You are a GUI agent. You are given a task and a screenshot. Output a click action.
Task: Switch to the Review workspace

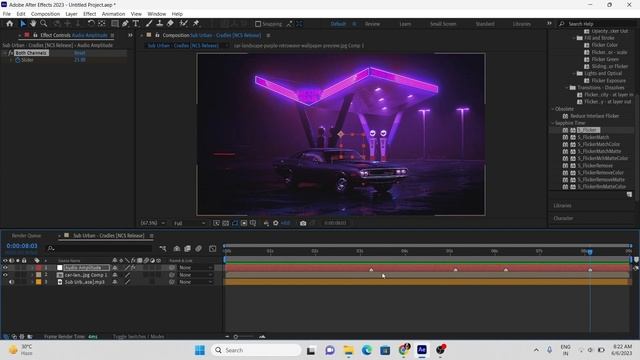point(372,24)
